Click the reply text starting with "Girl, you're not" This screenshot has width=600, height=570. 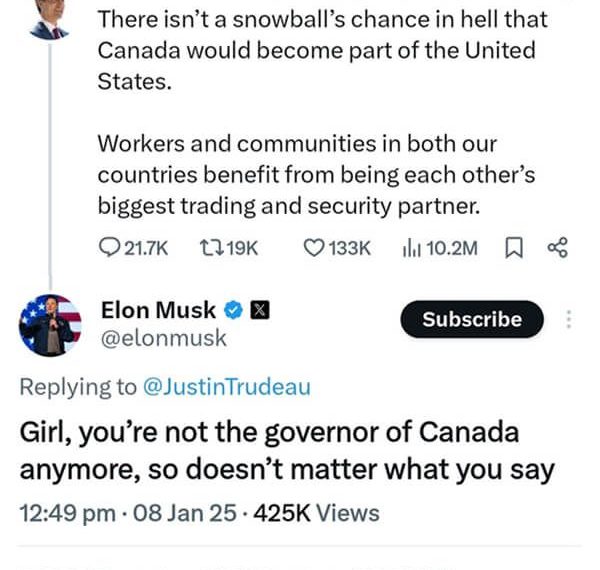[286, 450]
